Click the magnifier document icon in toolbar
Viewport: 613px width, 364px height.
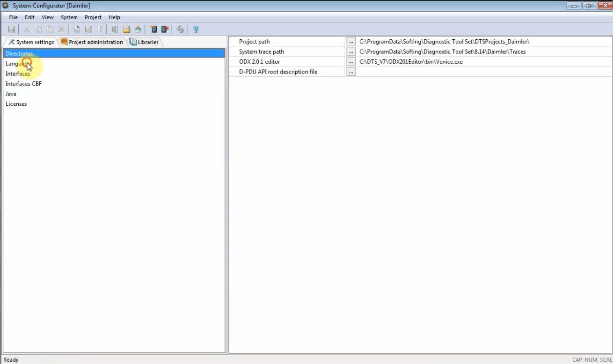pos(115,29)
